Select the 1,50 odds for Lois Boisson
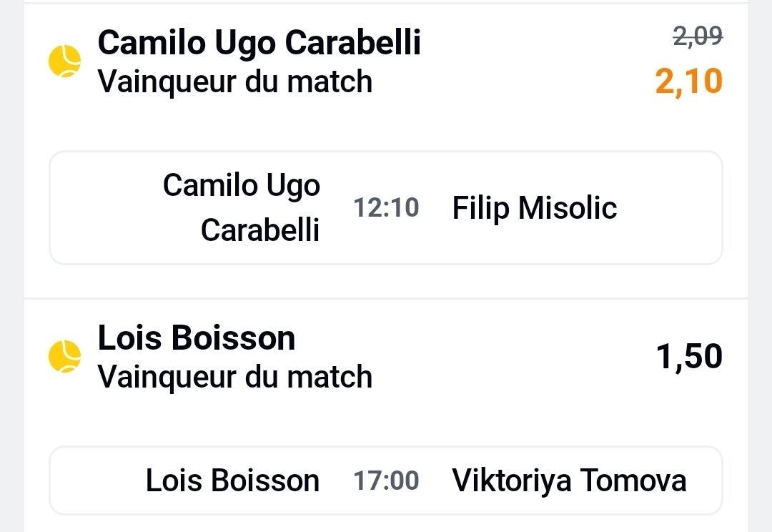The height and width of the screenshot is (532, 772). coord(689,356)
